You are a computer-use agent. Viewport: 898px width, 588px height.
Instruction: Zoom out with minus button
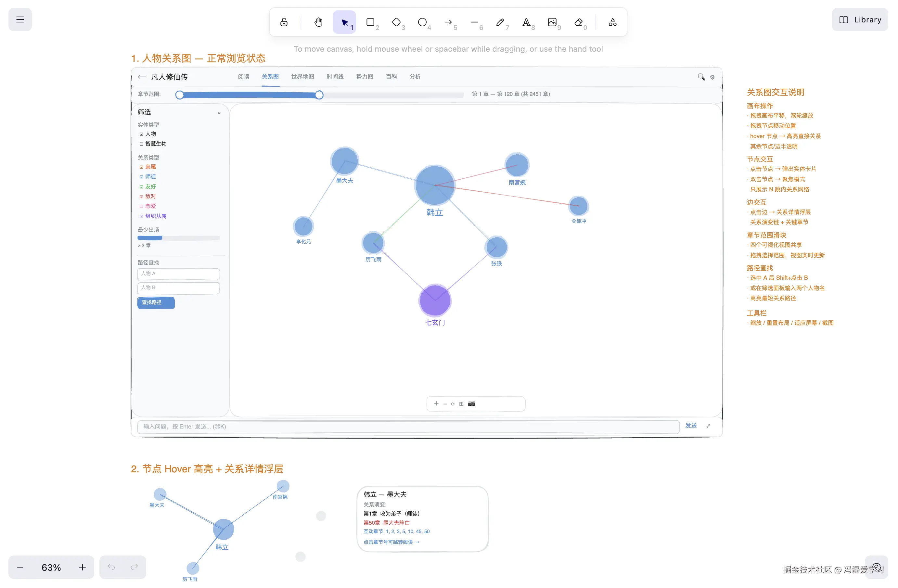[x=20, y=567]
